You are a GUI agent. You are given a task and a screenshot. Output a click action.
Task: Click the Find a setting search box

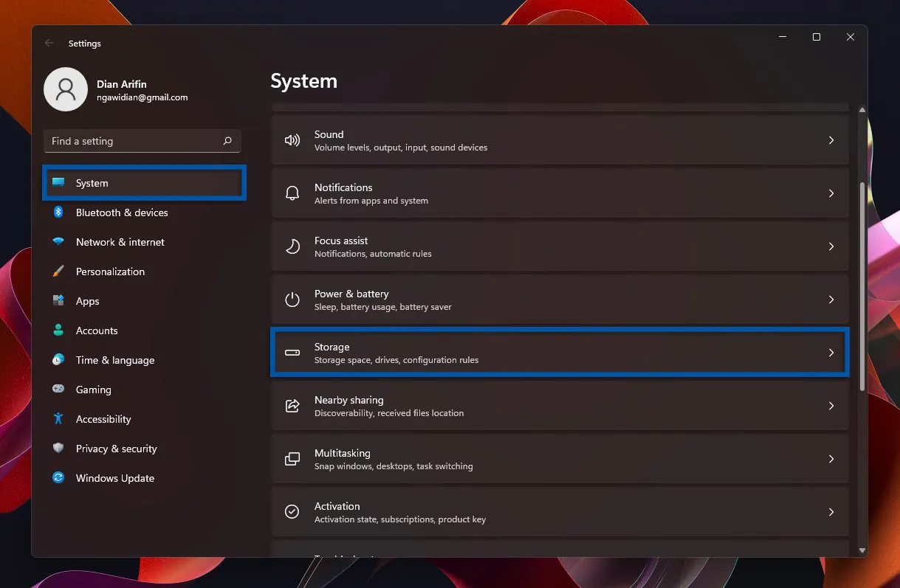coord(142,141)
